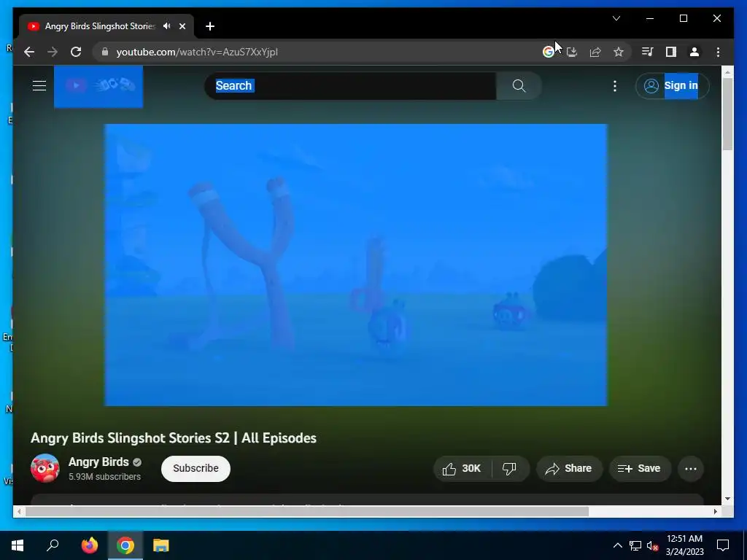This screenshot has height=560, width=747.
Task: Launch Firefox from the taskbar
Action: pyautogui.click(x=89, y=545)
